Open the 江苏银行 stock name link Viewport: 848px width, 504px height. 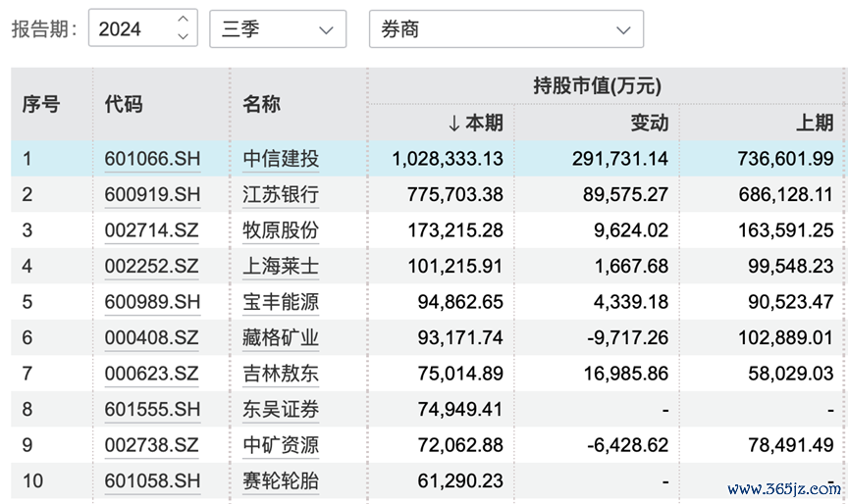click(x=281, y=194)
